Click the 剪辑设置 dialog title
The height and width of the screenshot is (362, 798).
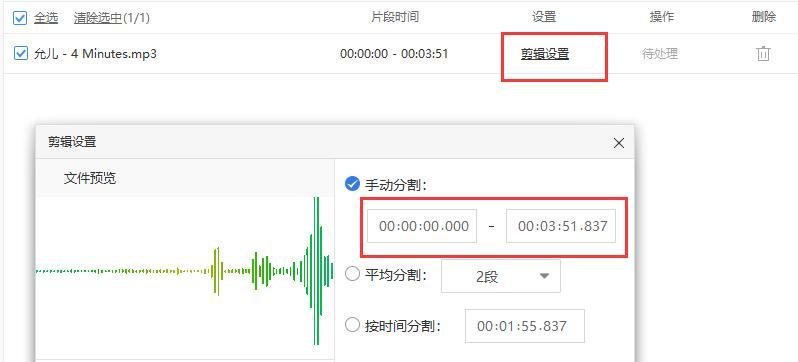point(72,142)
